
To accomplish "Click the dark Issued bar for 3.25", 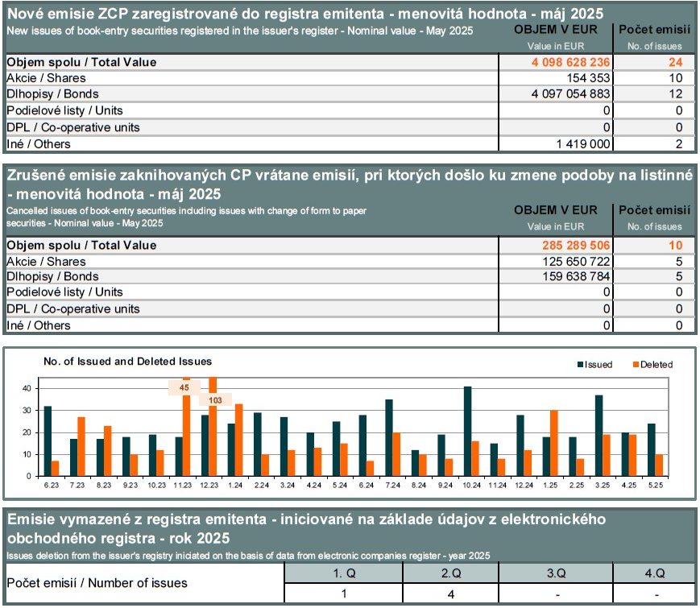I will point(599,435).
